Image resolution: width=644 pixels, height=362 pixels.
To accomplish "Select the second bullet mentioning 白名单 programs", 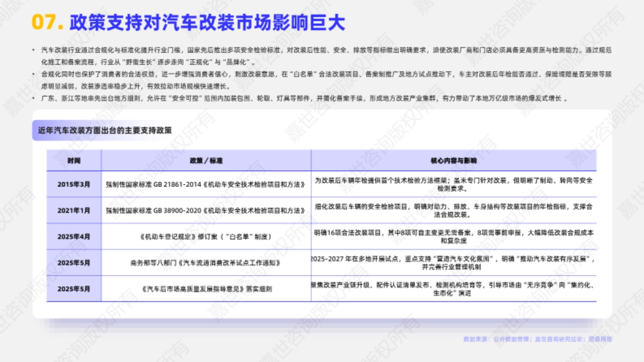I will click(x=322, y=76).
